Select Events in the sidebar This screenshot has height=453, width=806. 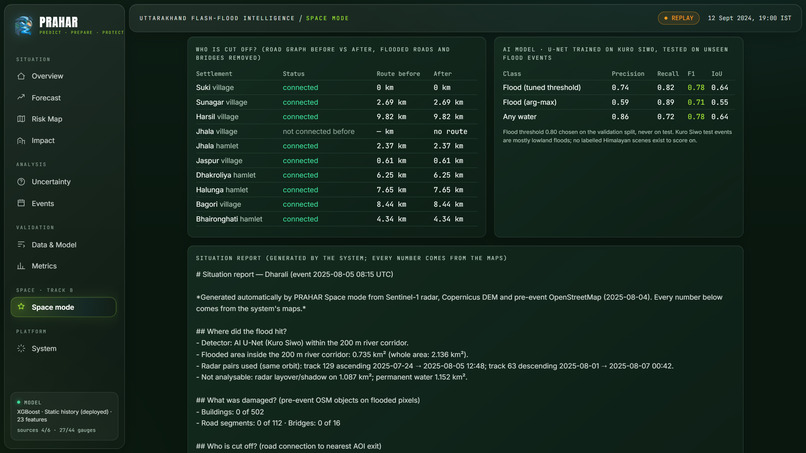[x=63, y=203]
